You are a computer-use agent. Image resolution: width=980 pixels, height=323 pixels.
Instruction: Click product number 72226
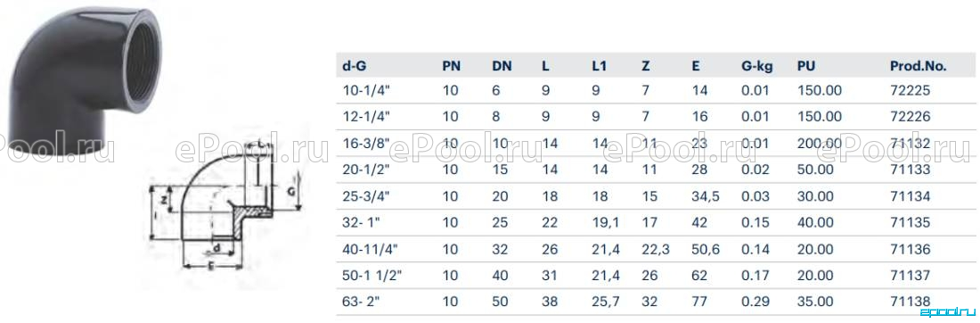[910, 116]
